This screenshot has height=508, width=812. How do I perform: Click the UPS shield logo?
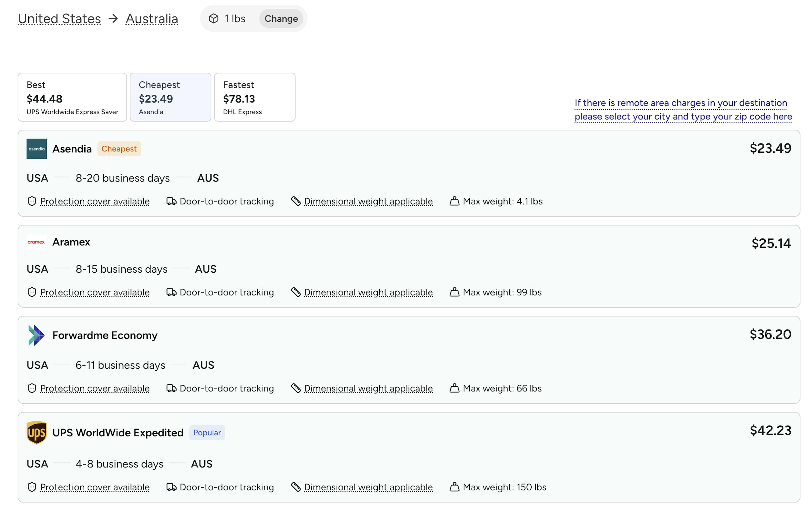click(x=36, y=433)
